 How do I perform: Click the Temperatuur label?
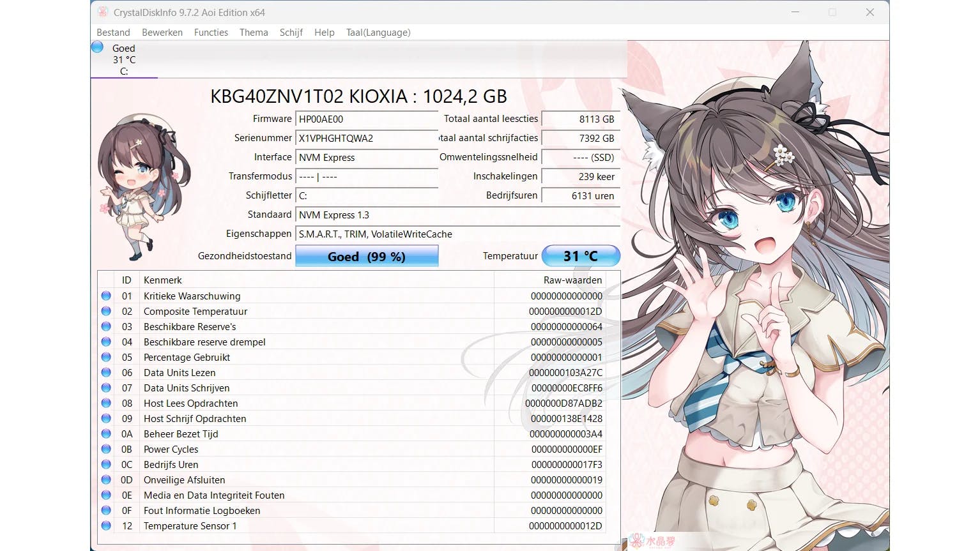pos(510,256)
